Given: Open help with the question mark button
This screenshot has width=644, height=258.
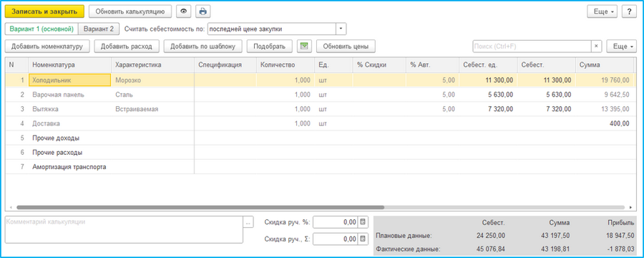Looking at the screenshot, I should [628, 11].
